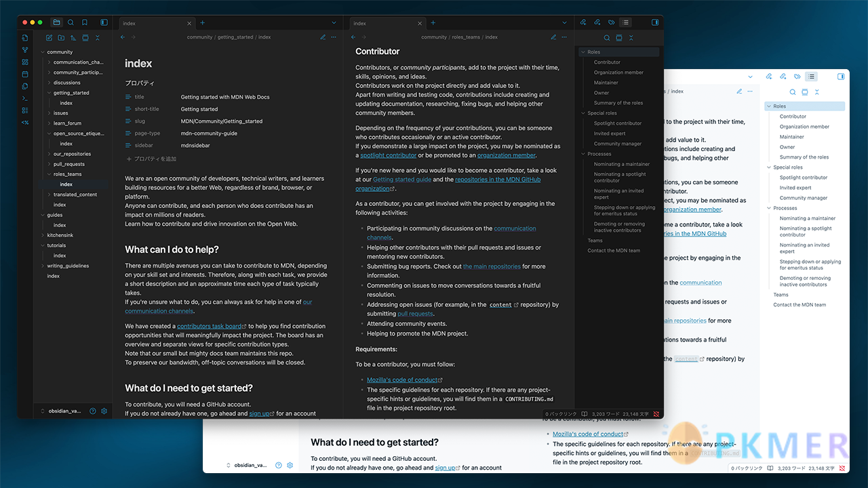Open the command palette terminal icon
The width and height of the screenshot is (868, 488).
pyautogui.click(x=25, y=98)
